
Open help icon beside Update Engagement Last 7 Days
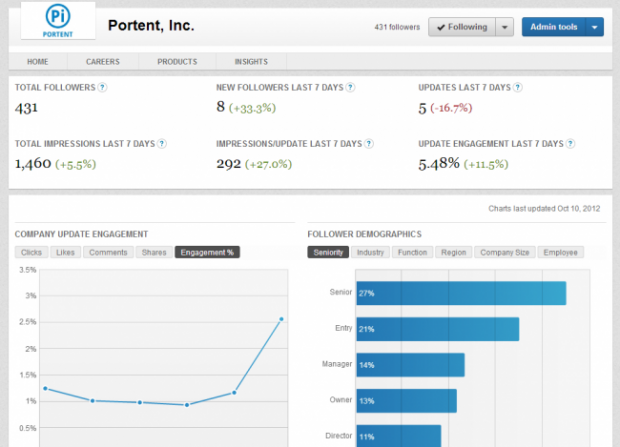pos(570,144)
